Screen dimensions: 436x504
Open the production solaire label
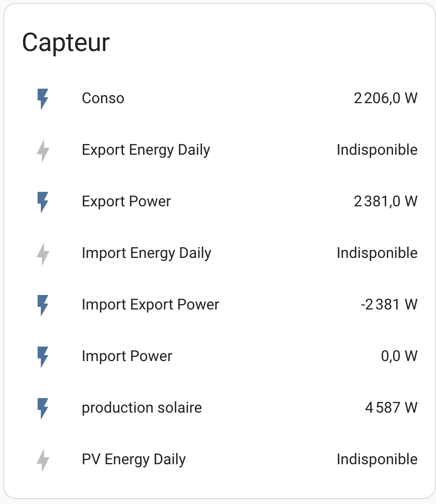pos(142,408)
